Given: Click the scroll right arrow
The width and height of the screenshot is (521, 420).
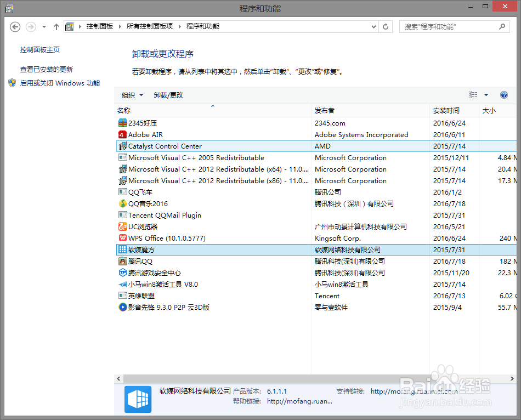Looking at the screenshot, I should click(512, 378).
